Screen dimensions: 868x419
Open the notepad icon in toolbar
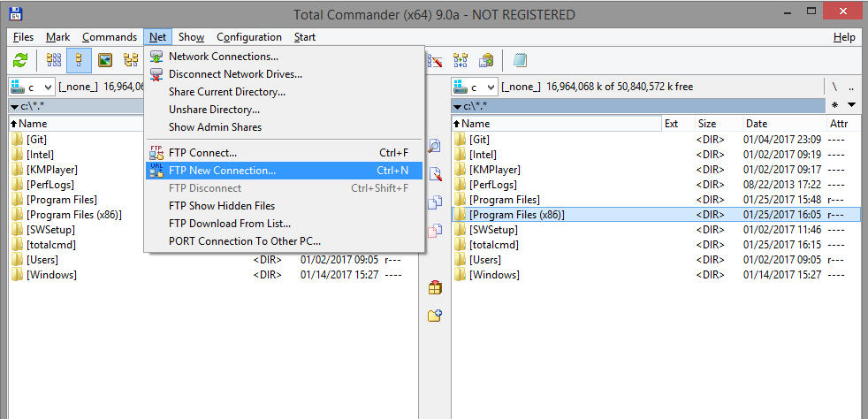(520, 60)
